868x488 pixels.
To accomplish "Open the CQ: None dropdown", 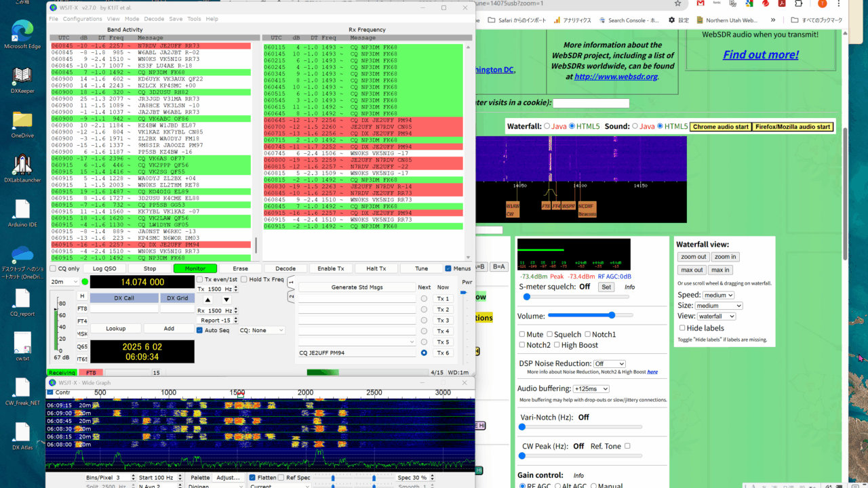I will tap(262, 330).
